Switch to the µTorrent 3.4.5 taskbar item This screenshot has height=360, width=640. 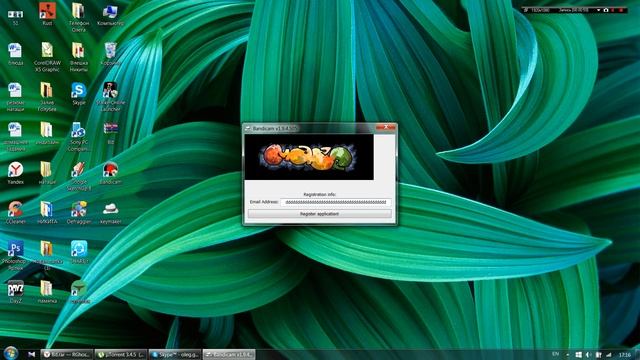pyautogui.click(x=120, y=355)
